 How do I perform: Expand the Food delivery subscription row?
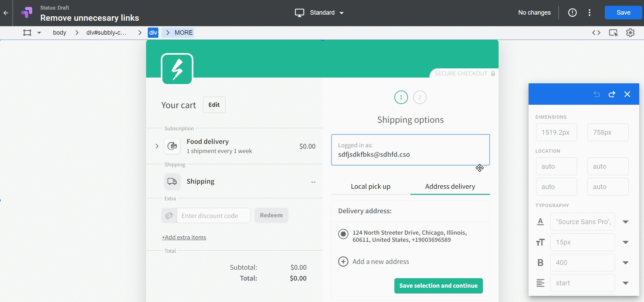click(x=157, y=146)
